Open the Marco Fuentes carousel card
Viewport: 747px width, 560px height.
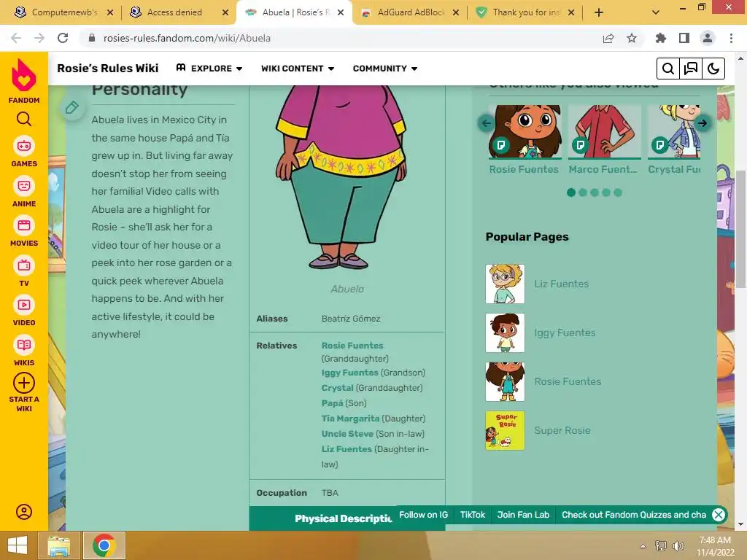tap(604, 139)
